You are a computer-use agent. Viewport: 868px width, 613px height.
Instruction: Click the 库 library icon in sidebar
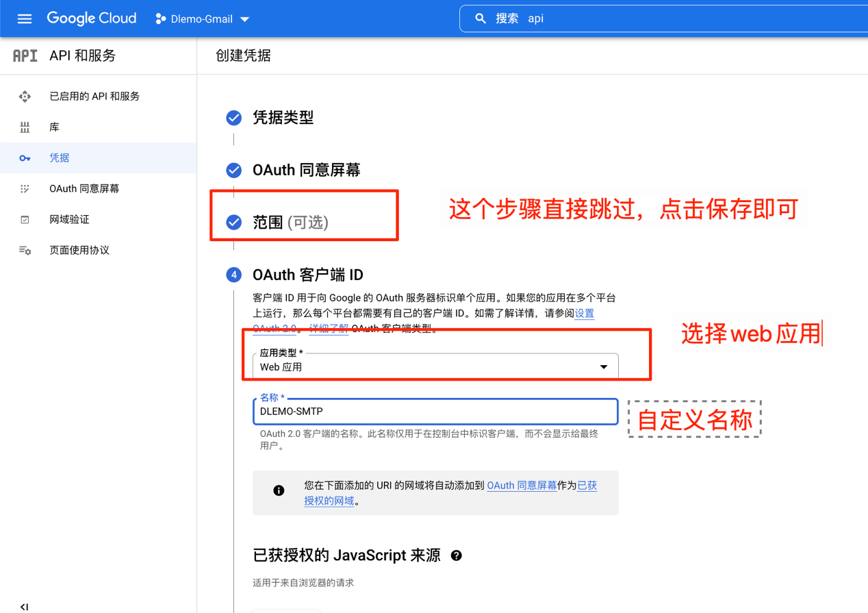pos(25,127)
